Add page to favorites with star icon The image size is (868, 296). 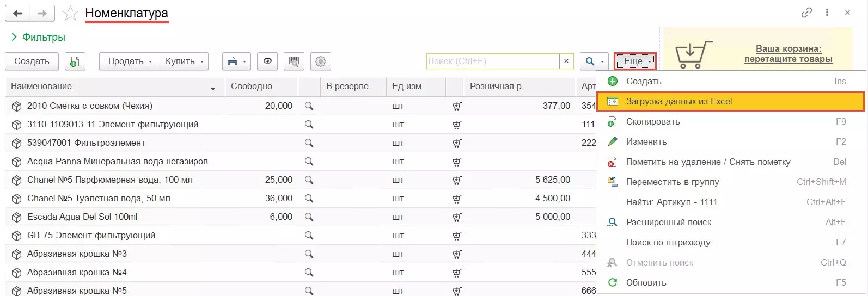(70, 14)
